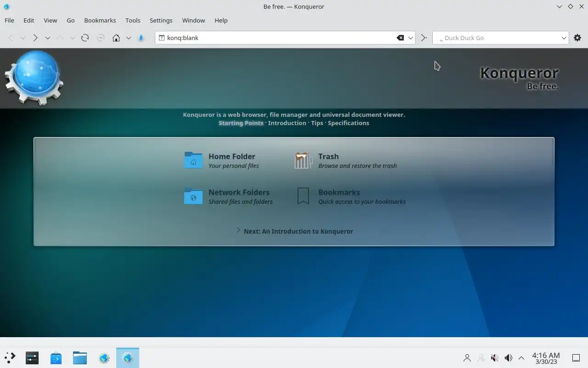The image size is (588, 368).
Task: Click the Stop loading icon
Action: pos(101,38)
